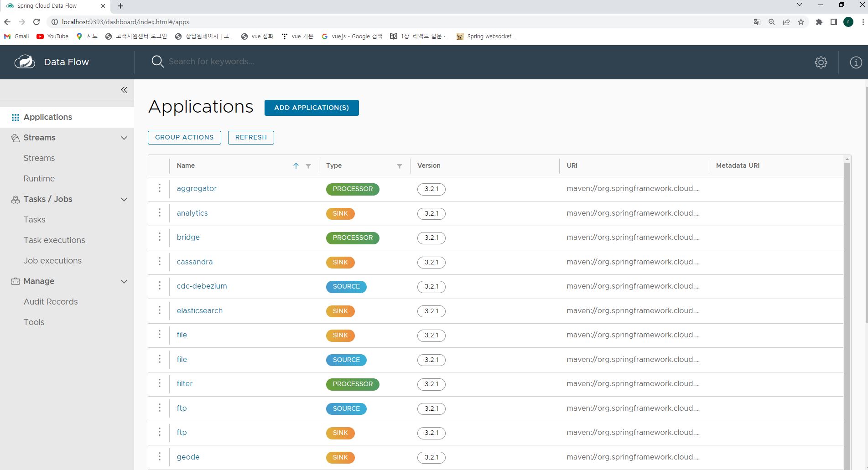Open the Gmail bookmark
This screenshot has height=470, width=868.
[16, 36]
